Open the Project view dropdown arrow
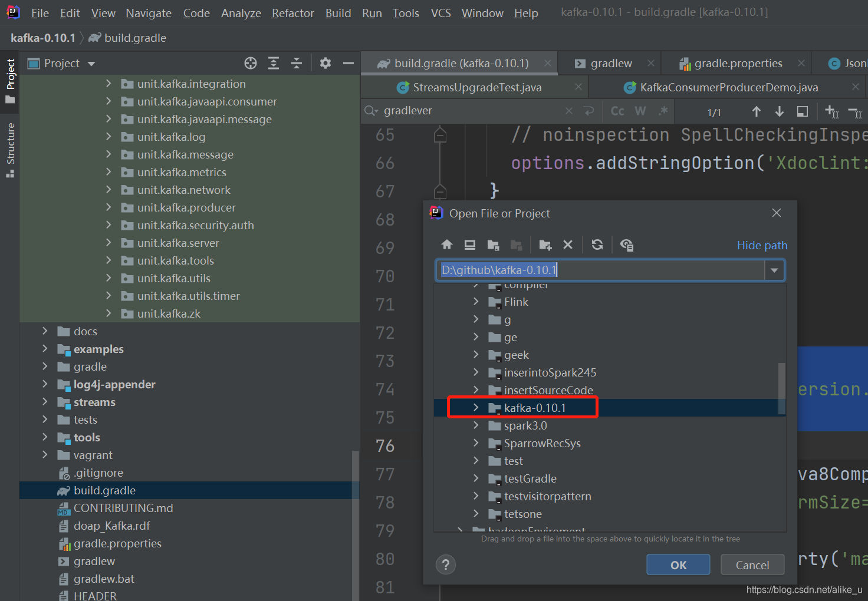868x601 pixels. [91, 64]
